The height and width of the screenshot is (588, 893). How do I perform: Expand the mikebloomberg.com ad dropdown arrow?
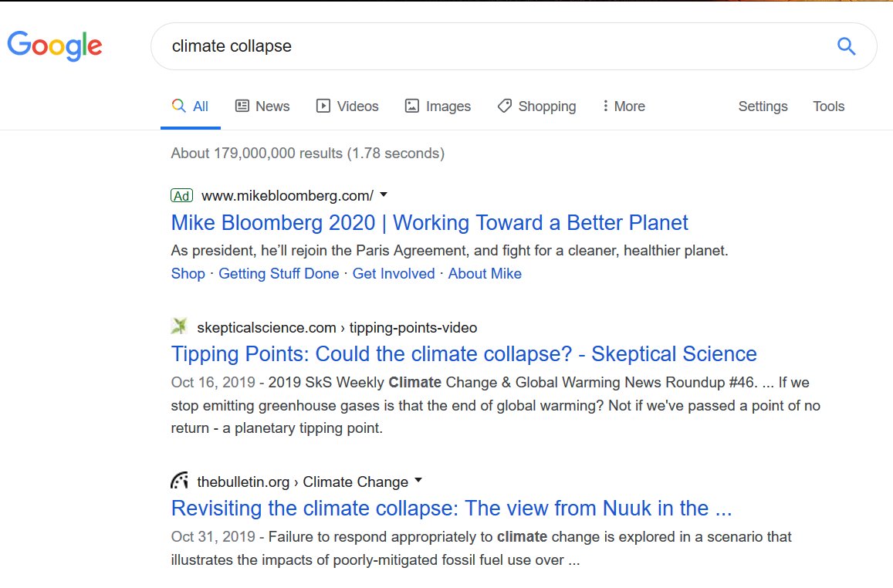click(x=384, y=194)
